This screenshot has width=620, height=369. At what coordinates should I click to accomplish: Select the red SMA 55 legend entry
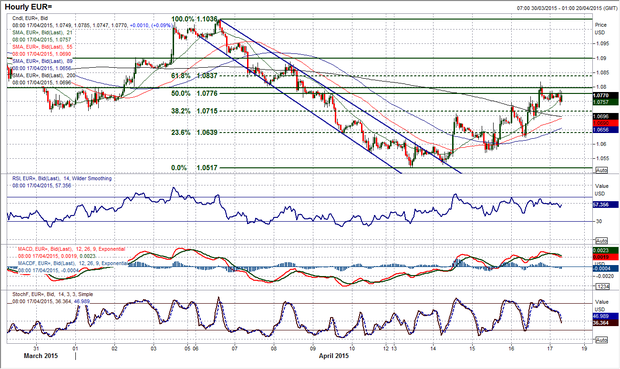tap(43, 47)
